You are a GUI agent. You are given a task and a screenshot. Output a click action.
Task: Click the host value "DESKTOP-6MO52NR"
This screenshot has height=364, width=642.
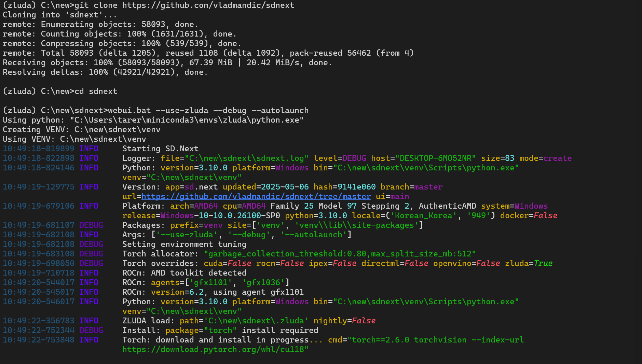[436, 158]
